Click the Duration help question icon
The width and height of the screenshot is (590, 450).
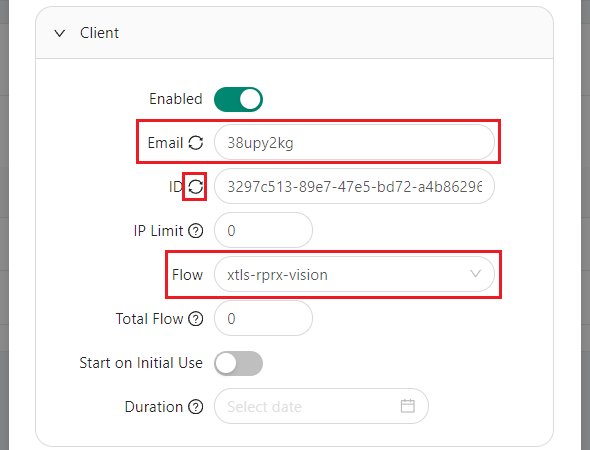(196, 407)
